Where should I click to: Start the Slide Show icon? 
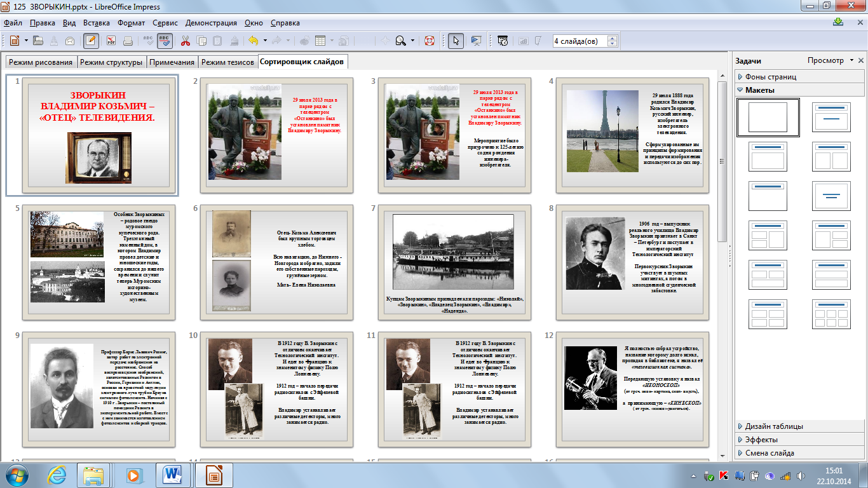tap(475, 40)
